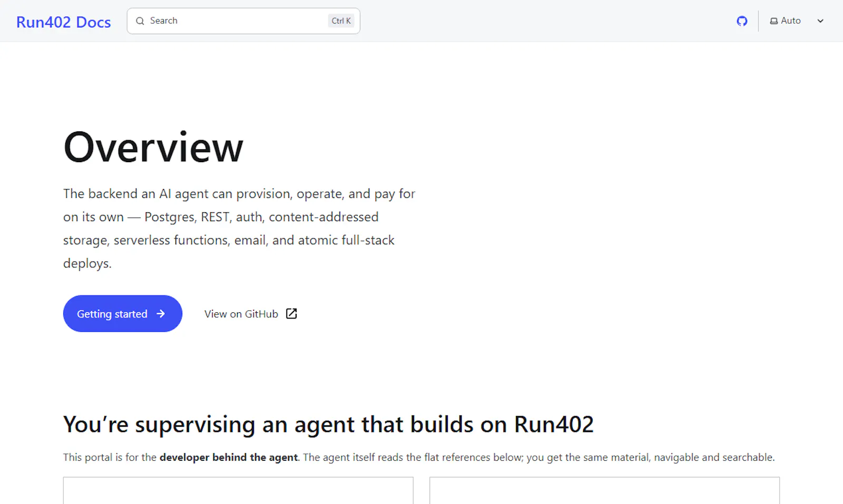The image size is (843, 504).
Task: Click the Overview page heading
Action: 153,147
